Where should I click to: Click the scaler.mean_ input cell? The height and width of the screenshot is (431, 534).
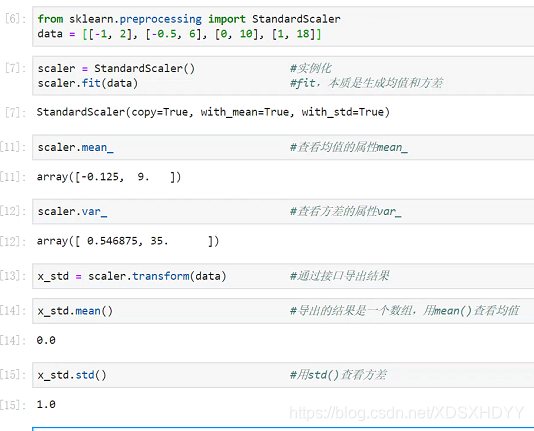(x=283, y=147)
